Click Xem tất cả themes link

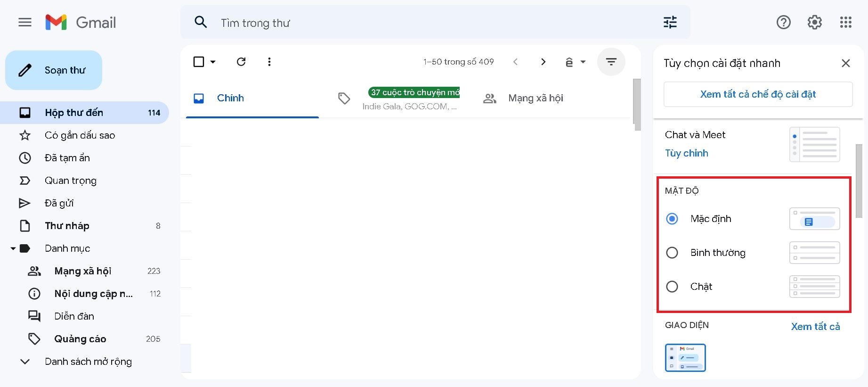pyautogui.click(x=815, y=326)
